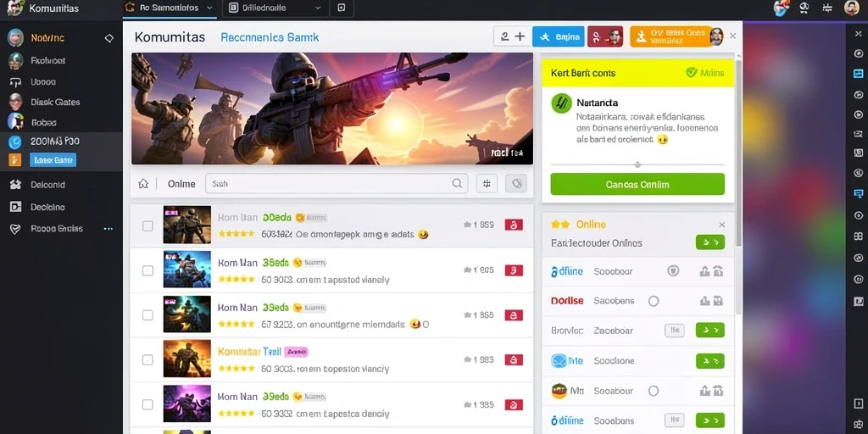
Task: Click the hero banner image of soldiers
Action: tap(332, 108)
